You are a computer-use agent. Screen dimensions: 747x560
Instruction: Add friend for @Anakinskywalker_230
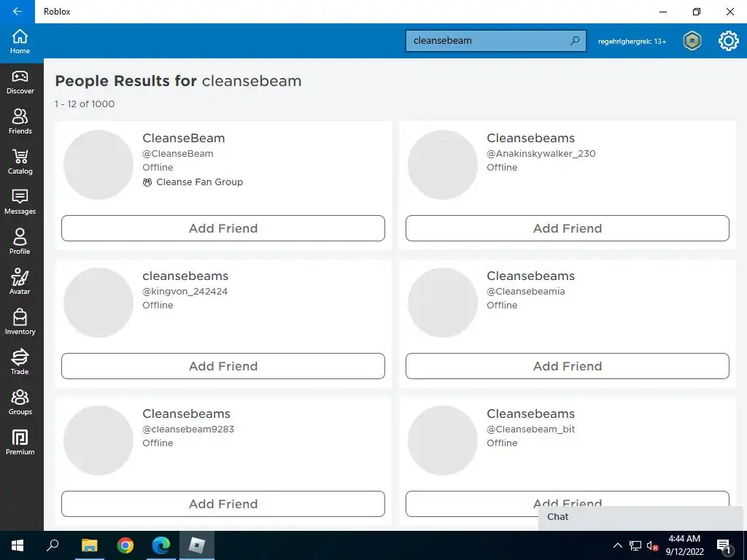[567, 228]
